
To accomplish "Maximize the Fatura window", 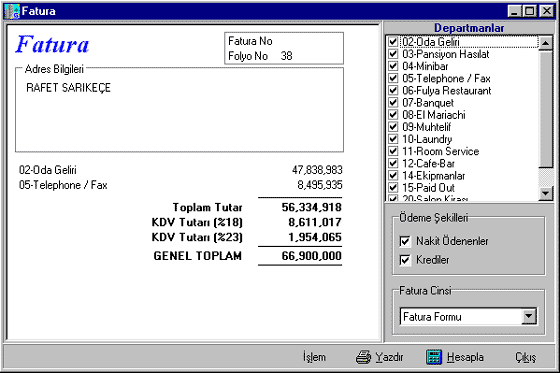I will [x=529, y=11].
